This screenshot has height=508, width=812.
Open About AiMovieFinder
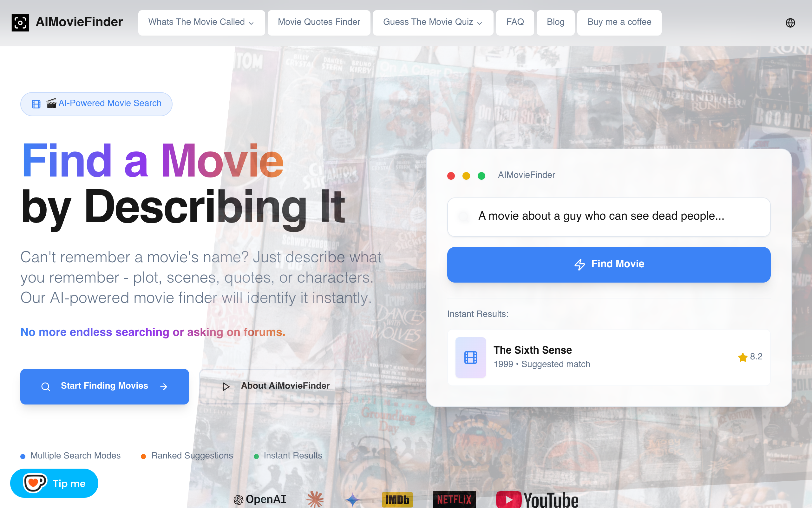point(275,386)
